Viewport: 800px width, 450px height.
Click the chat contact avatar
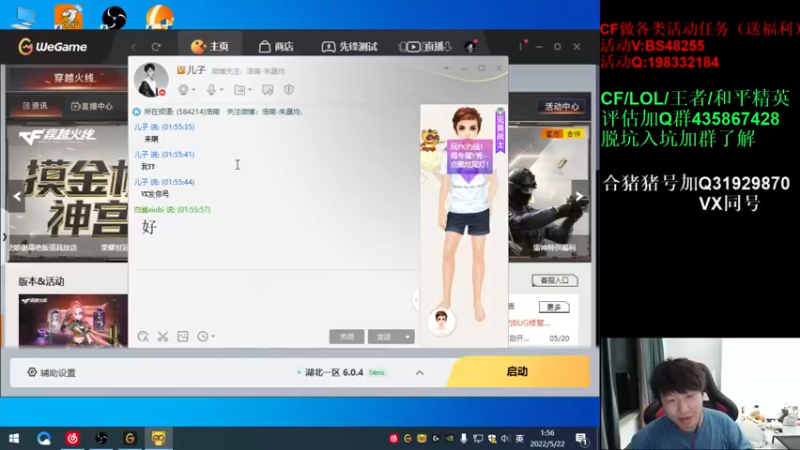click(151, 80)
